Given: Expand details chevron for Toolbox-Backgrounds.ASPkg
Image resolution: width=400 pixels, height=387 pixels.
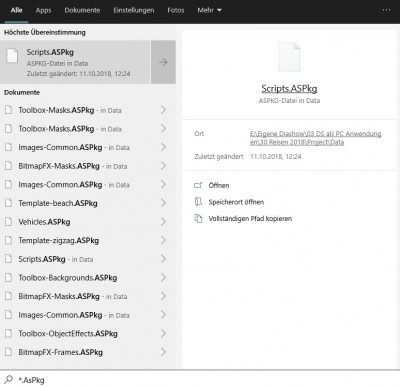Looking at the screenshot, I should click(x=163, y=278).
